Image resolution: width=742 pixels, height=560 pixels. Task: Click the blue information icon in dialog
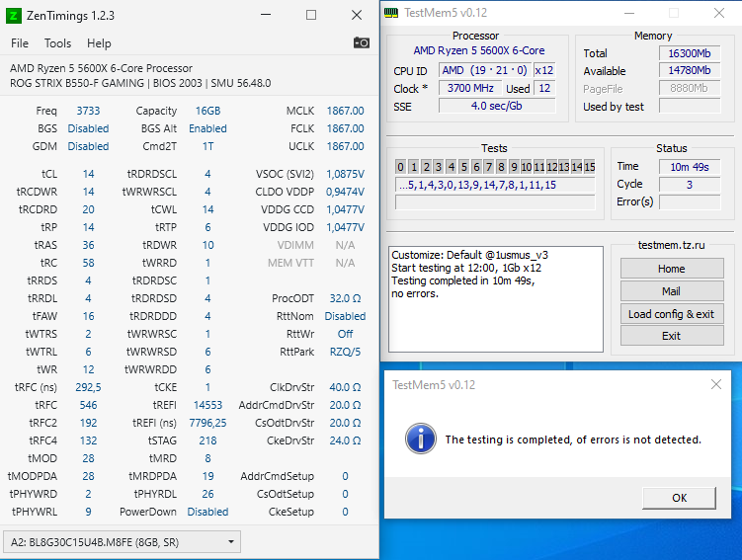pyautogui.click(x=420, y=439)
